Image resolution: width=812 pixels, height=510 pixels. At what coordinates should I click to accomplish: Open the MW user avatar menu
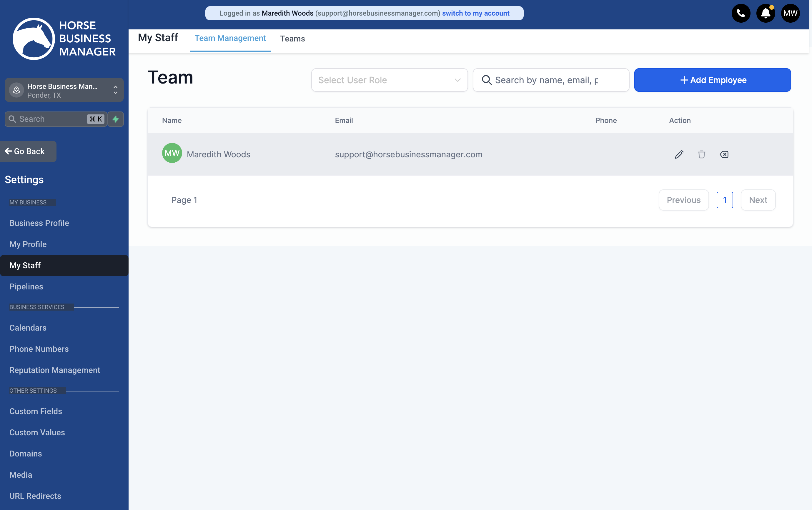(790, 13)
